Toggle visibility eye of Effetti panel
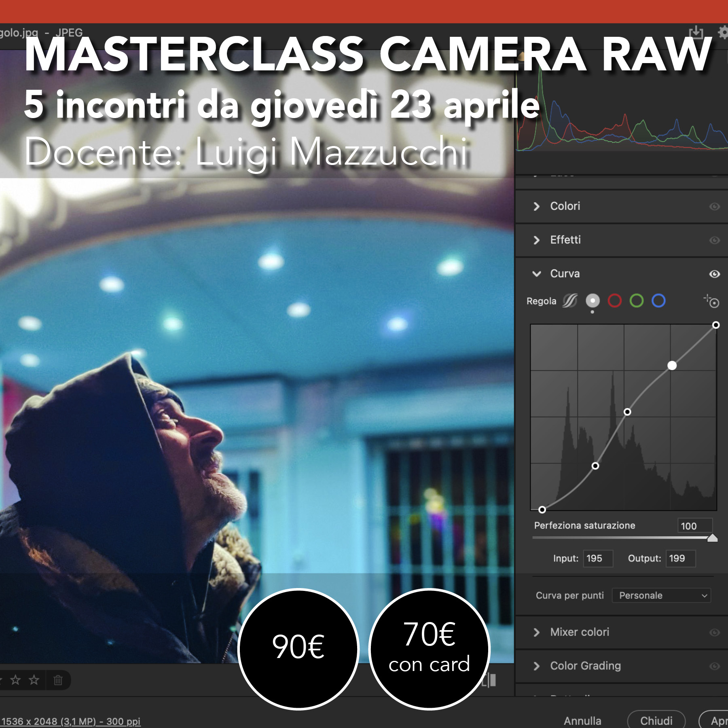 click(x=714, y=240)
